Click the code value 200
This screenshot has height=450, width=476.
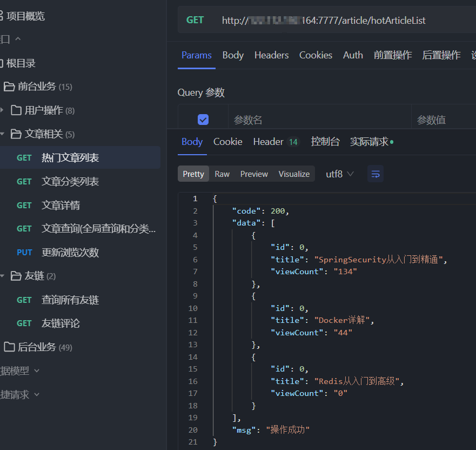pyautogui.click(x=278, y=211)
